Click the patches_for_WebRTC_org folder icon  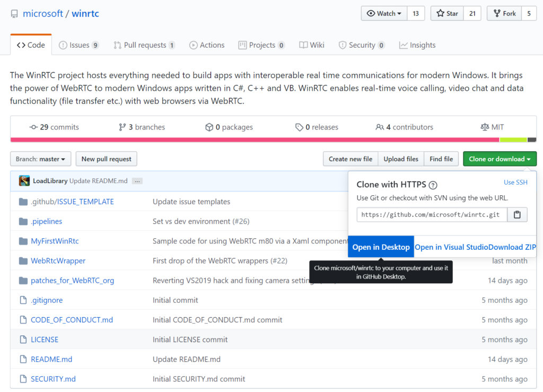(x=23, y=281)
